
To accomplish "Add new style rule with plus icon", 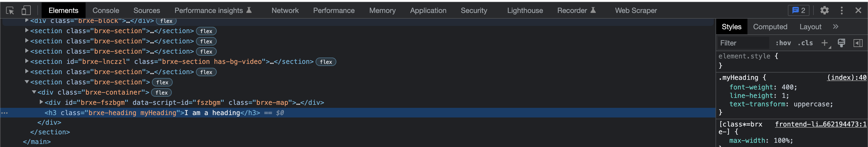I will [824, 43].
